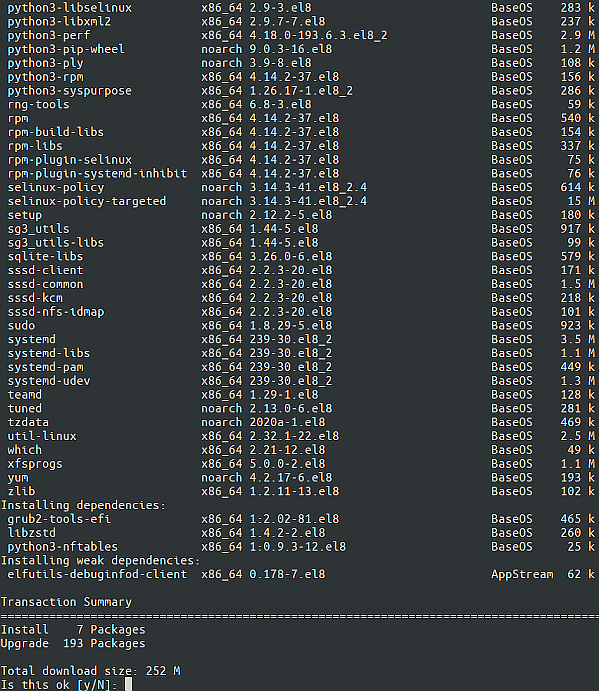
Task: Select the python3-ply package row name
Action: pyautogui.click(x=45, y=63)
